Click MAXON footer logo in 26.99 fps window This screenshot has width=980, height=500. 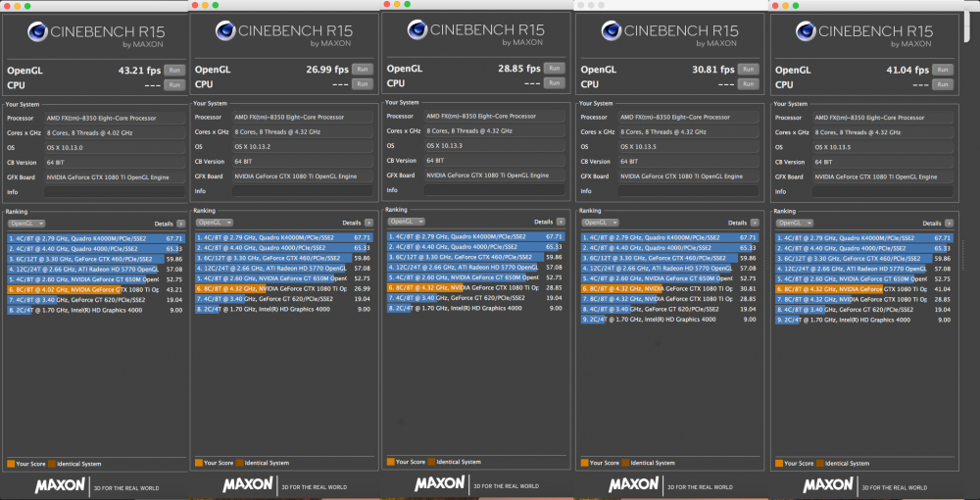click(248, 484)
